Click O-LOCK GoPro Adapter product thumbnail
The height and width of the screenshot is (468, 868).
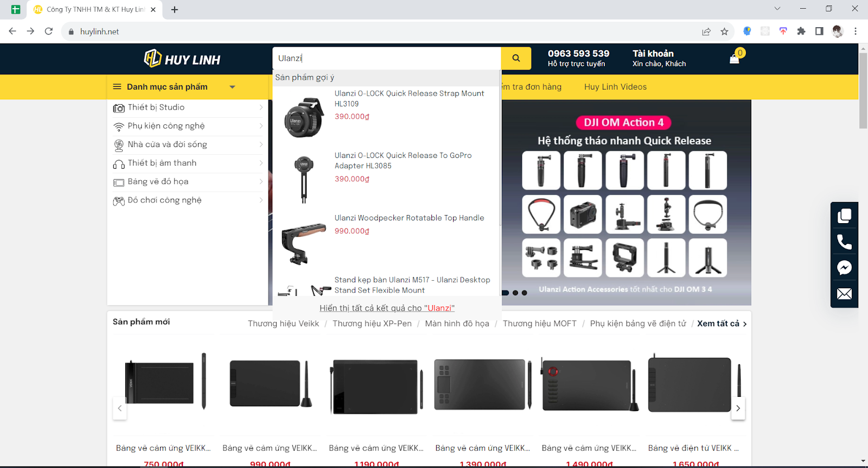tap(304, 180)
